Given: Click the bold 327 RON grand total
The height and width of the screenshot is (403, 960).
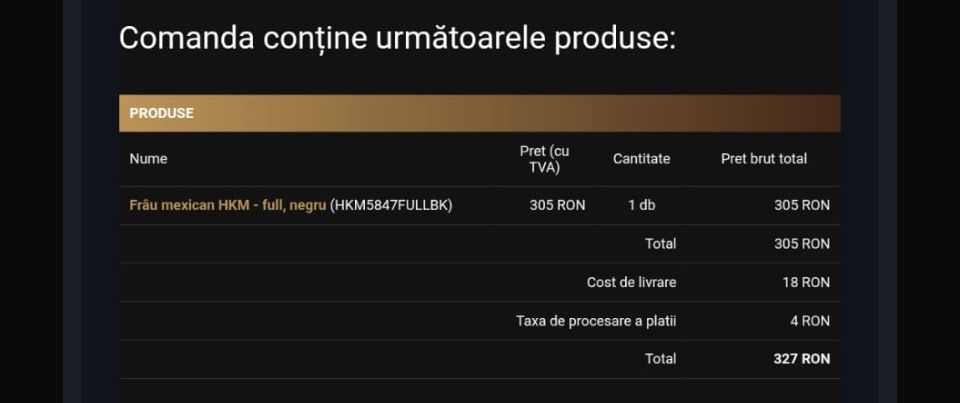Looking at the screenshot, I should pyautogui.click(x=801, y=358).
